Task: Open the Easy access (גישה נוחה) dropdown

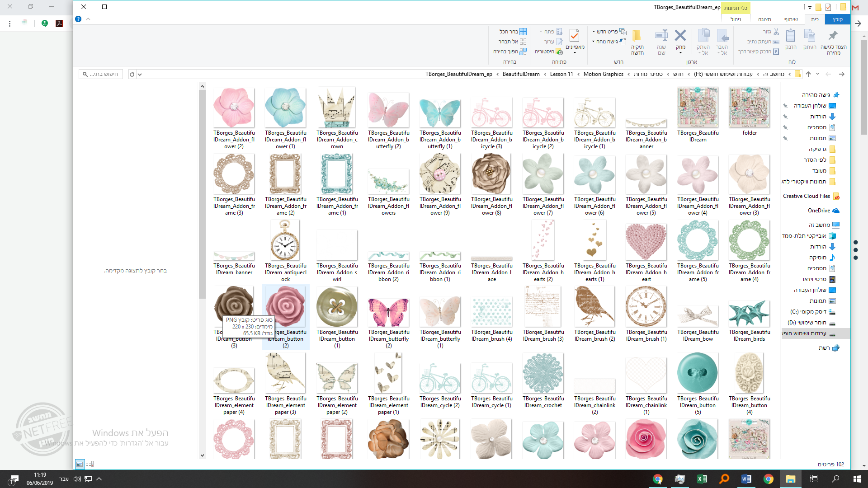Action: [607, 41]
